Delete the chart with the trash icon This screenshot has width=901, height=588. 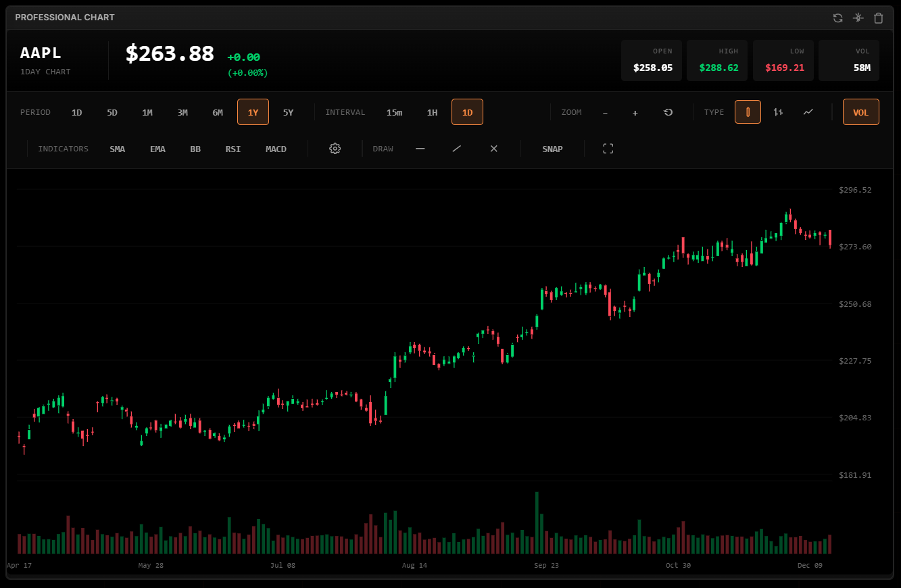tap(879, 18)
